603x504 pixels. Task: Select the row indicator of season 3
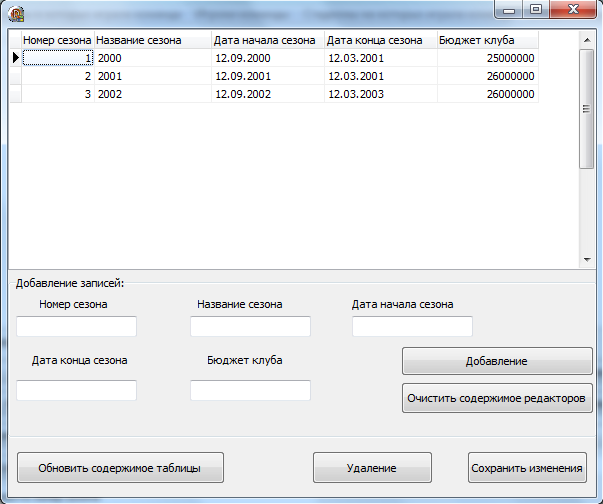pos(15,94)
